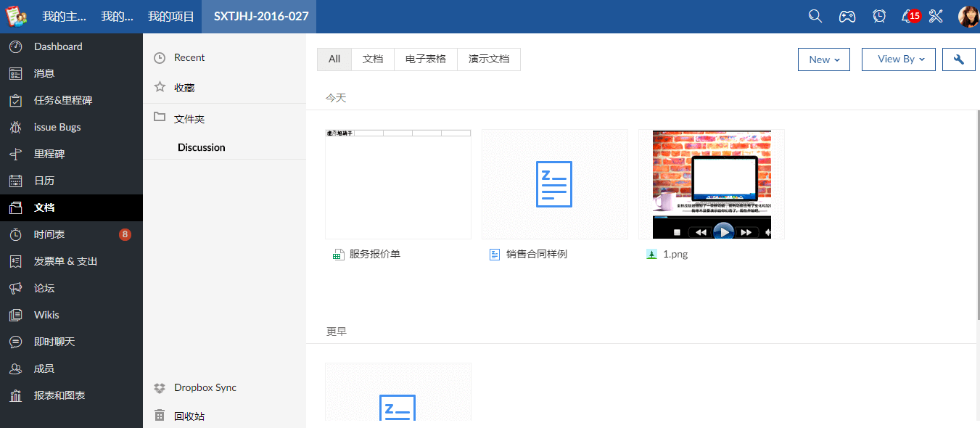Open notifications bell with 15 badge

pyautogui.click(x=908, y=16)
